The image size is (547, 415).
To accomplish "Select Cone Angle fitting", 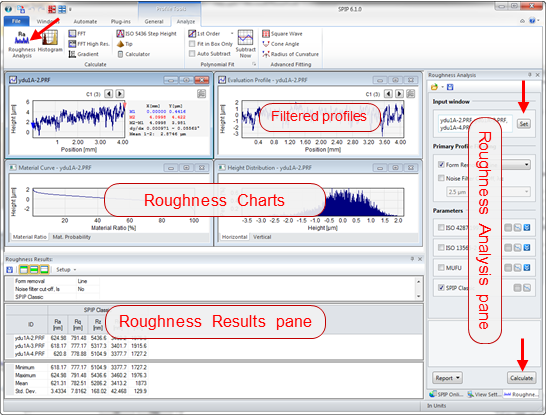I will [x=281, y=44].
